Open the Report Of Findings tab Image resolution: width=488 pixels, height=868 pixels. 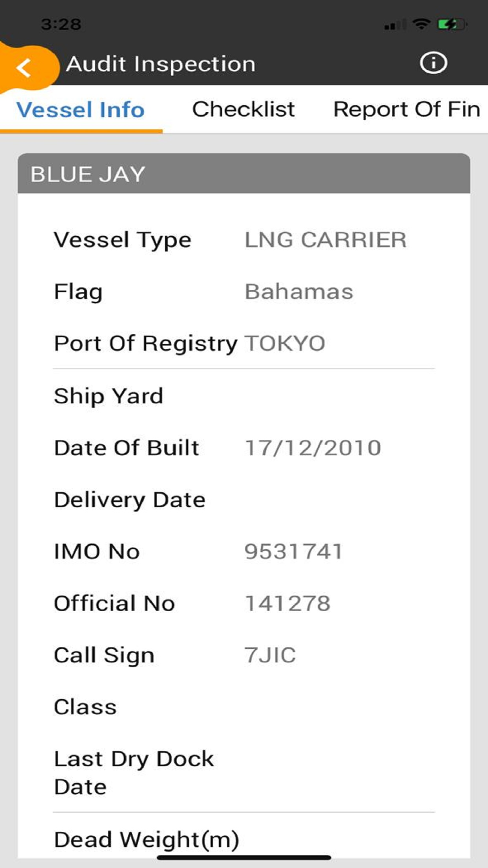click(406, 109)
